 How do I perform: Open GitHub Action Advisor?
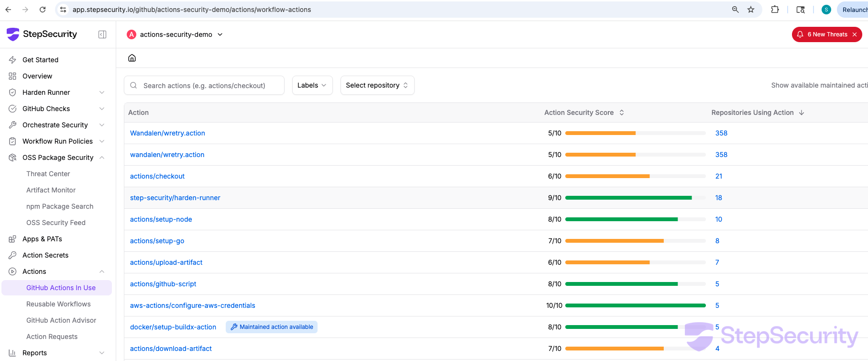61,320
